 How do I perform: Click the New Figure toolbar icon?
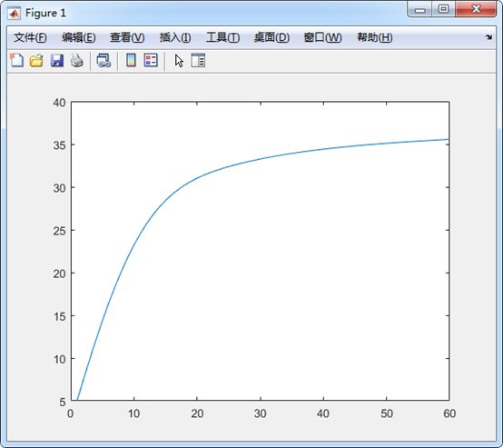16,60
